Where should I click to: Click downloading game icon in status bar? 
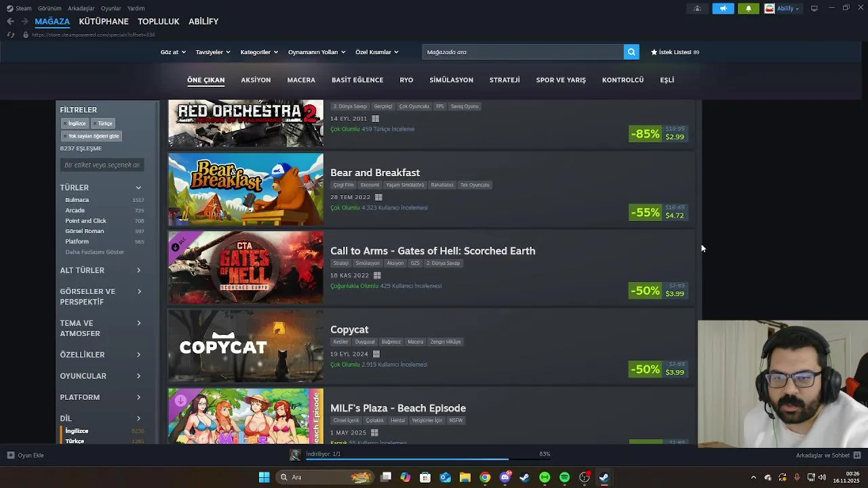click(x=295, y=455)
